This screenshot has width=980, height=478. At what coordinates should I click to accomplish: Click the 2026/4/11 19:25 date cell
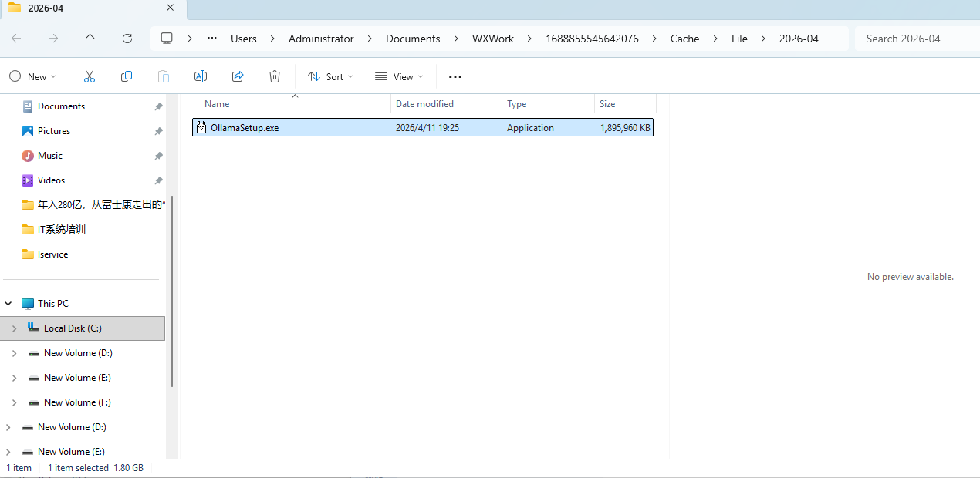click(x=427, y=128)
